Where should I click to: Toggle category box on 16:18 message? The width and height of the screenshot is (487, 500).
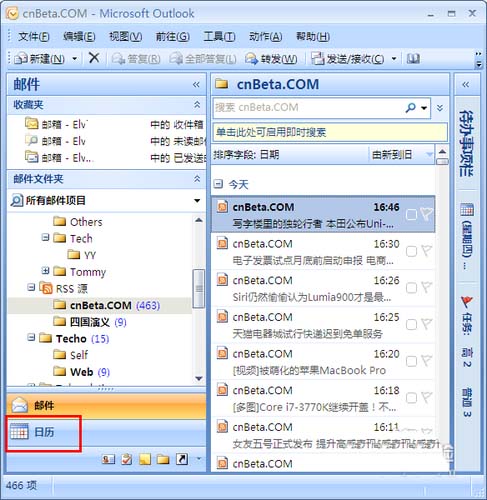click(411, 398)
